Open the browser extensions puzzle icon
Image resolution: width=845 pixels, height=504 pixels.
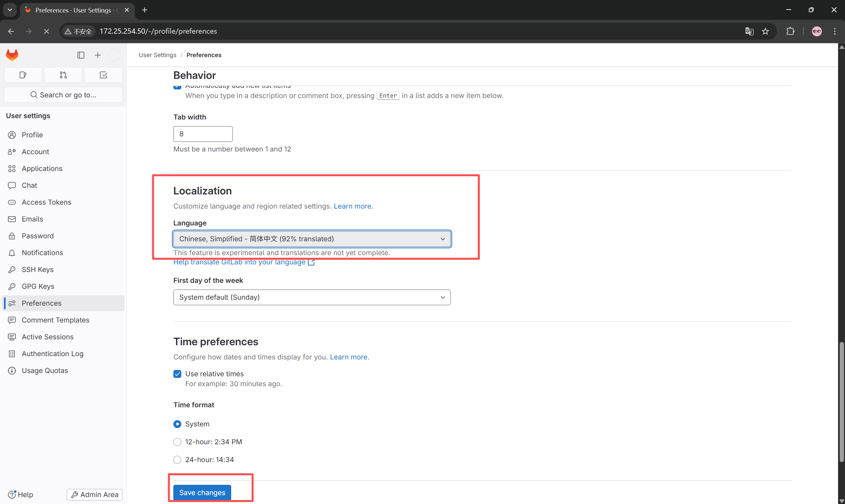point(790,31)
